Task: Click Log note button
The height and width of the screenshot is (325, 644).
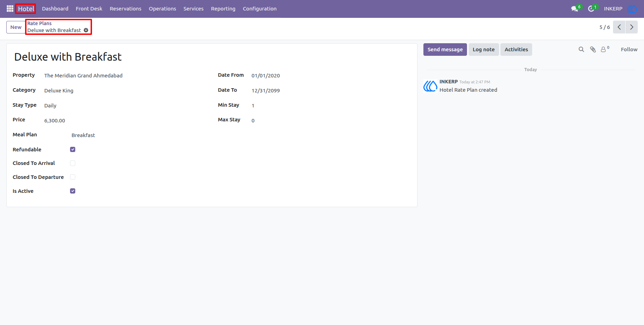Action: pos(484,50)
